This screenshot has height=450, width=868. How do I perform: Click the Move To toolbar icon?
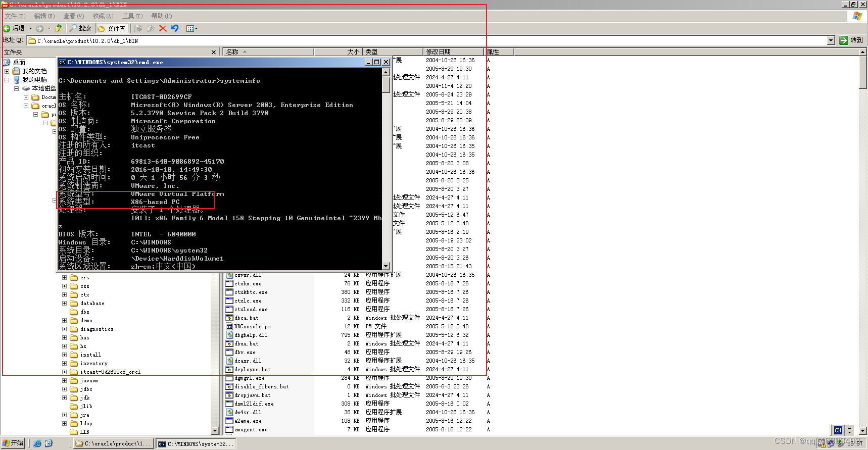[138, 28]
